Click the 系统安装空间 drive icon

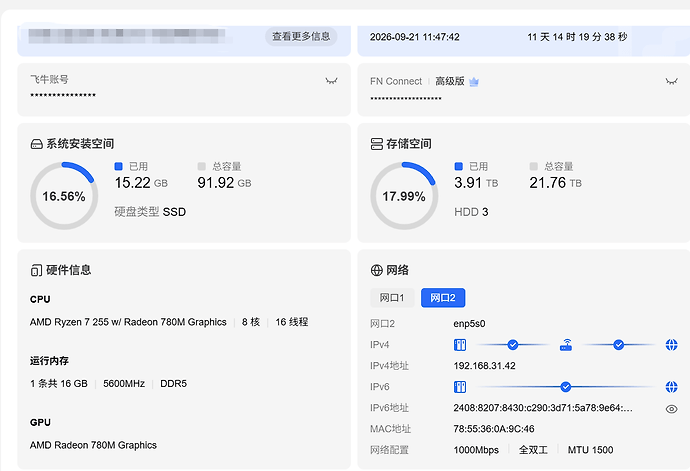37,144
